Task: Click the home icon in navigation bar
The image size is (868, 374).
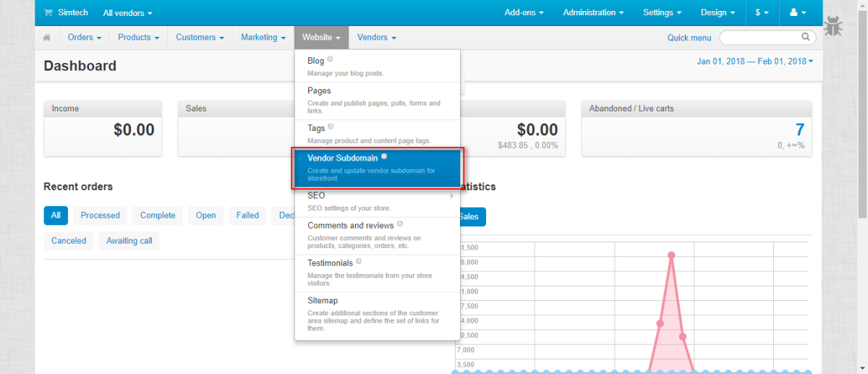Action: click(47, 38)
